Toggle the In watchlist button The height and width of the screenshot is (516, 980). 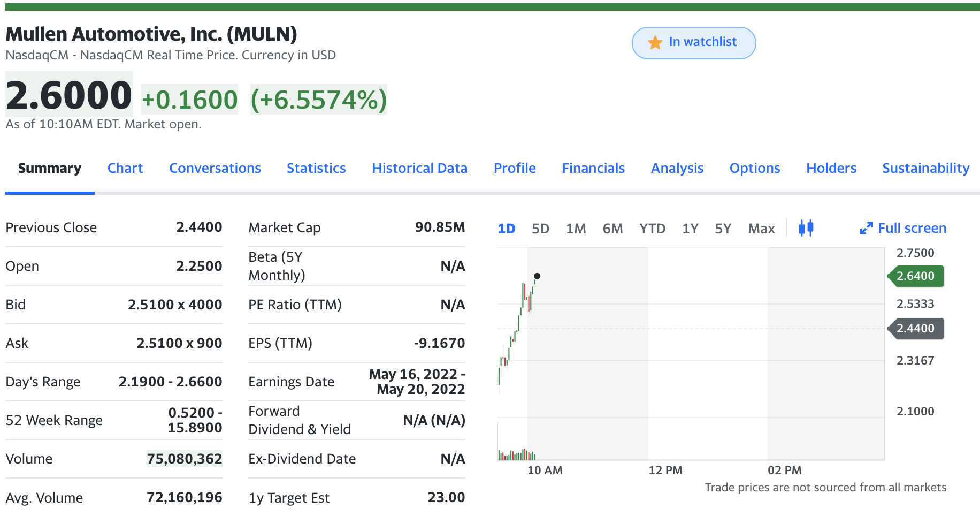(x=694, y=43)
